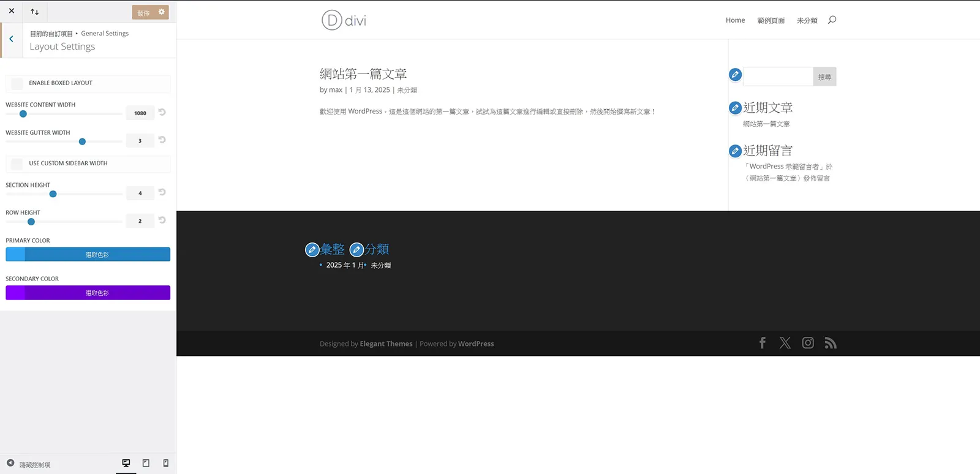
Task: Click post category 未分類 link
Action: click(x=407, y=90)
